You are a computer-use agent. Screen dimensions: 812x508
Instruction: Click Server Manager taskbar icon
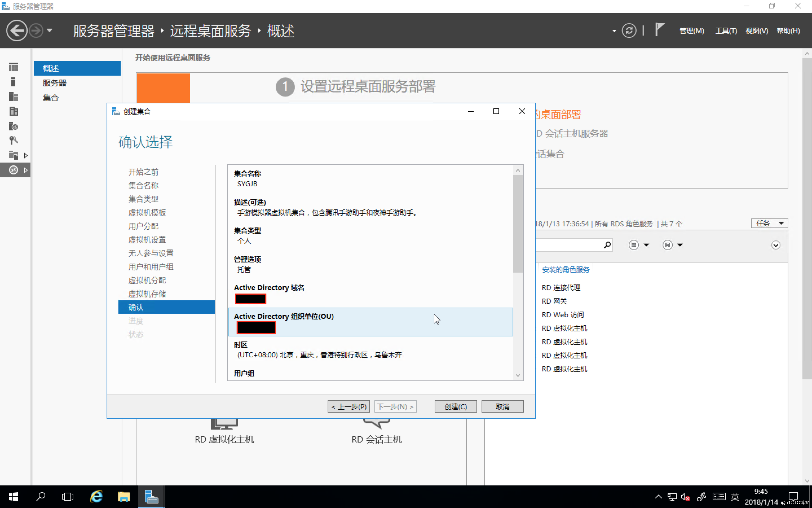click(151, 497)
